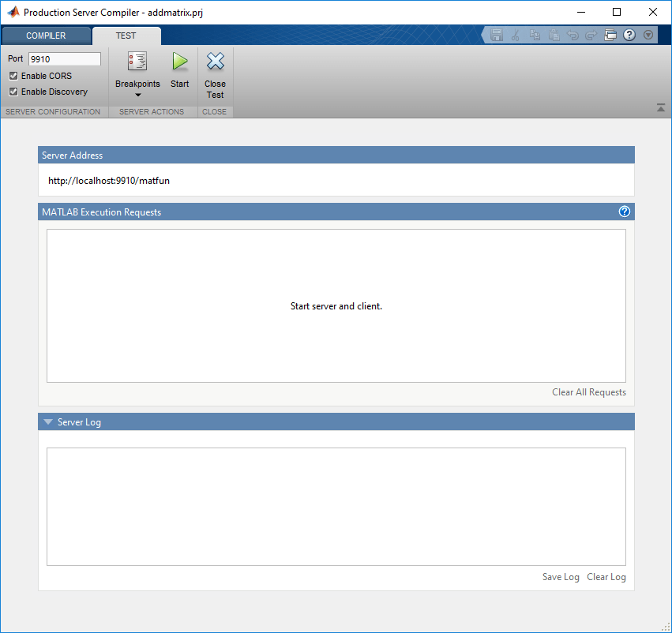Screen dimensions: 672x633
Task: Click the Close Test X icon
Action: (x=215, y=62)
